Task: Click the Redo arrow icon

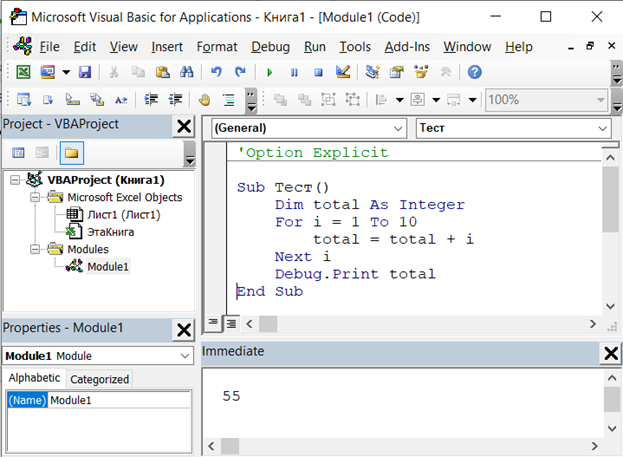Action: pyautogui.click(x=240, y=72)
